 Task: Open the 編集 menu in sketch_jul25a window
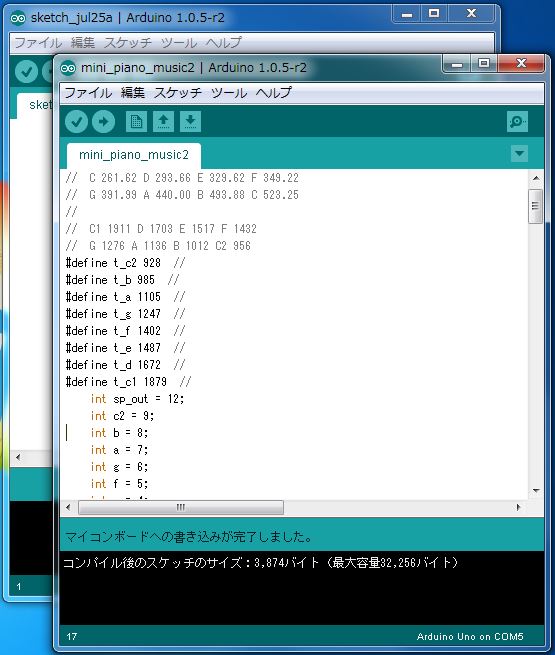tap(83, 43)
